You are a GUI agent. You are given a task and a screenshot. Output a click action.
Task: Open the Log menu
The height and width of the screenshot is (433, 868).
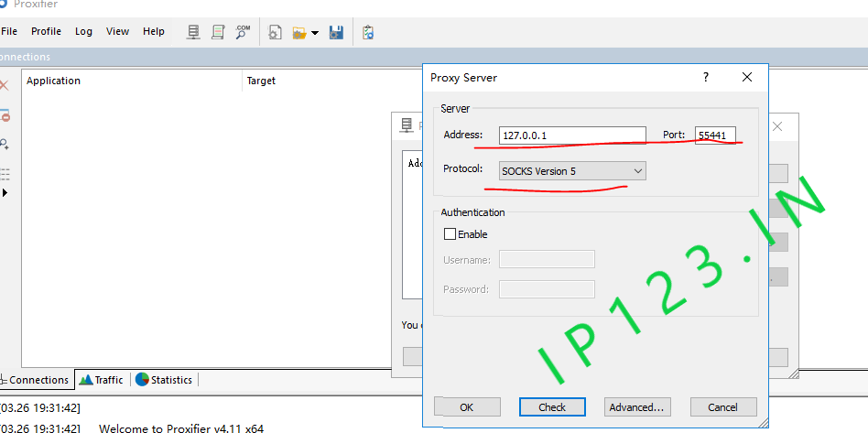click(83, 31)
